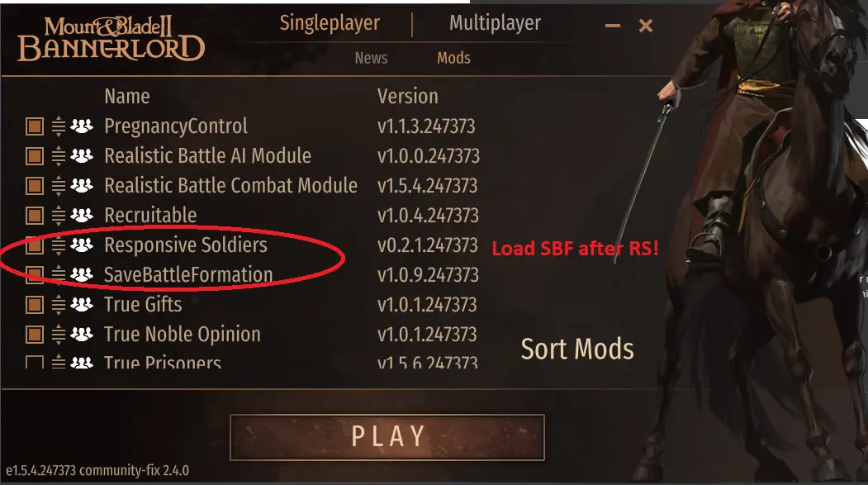Image resolution: width=868 pixels, height=485 pixels.
Task: Click Sort Mods
Action: point(576,349)
